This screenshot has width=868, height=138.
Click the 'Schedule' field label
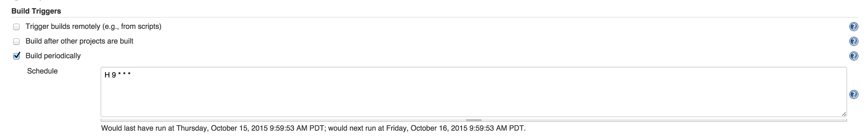pyautogui.click(x=42, y=71)
